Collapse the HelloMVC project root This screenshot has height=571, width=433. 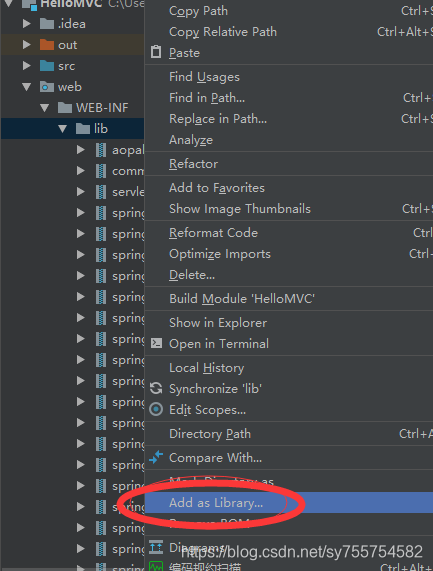[x=9, y=4]
